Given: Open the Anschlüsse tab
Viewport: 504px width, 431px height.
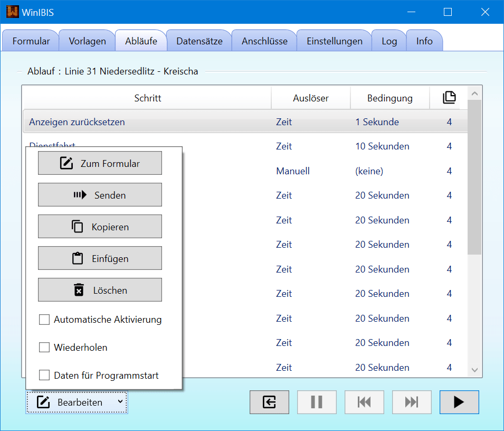Looking at the screenshot, I should click(x=264, y=41).
